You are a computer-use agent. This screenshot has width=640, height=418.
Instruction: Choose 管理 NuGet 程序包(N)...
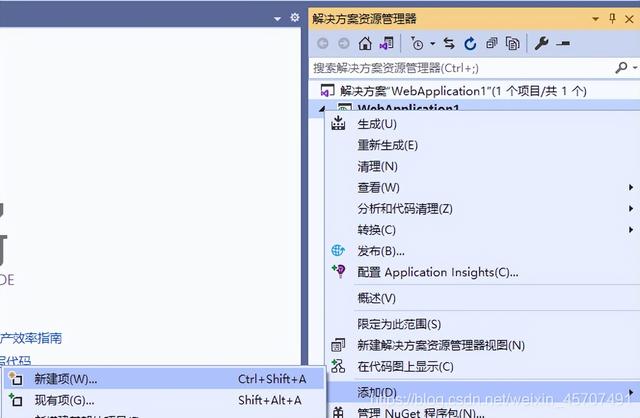point(482,411)
